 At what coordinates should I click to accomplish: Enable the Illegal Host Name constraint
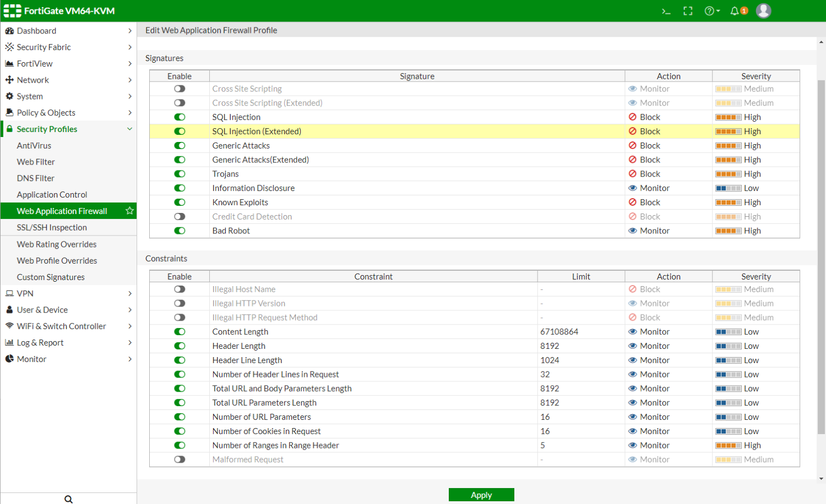pyautogui.click(x=179, y=289)
